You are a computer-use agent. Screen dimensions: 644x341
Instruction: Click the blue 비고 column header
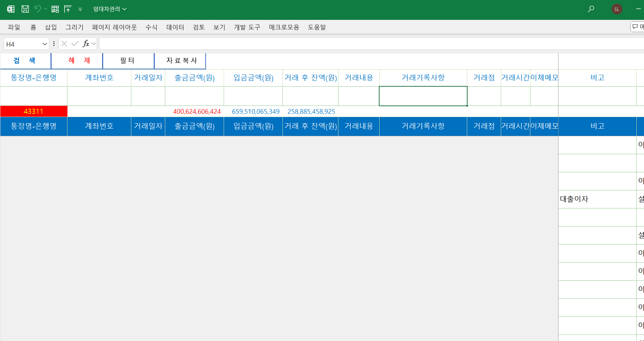click(x=597, y=126)
